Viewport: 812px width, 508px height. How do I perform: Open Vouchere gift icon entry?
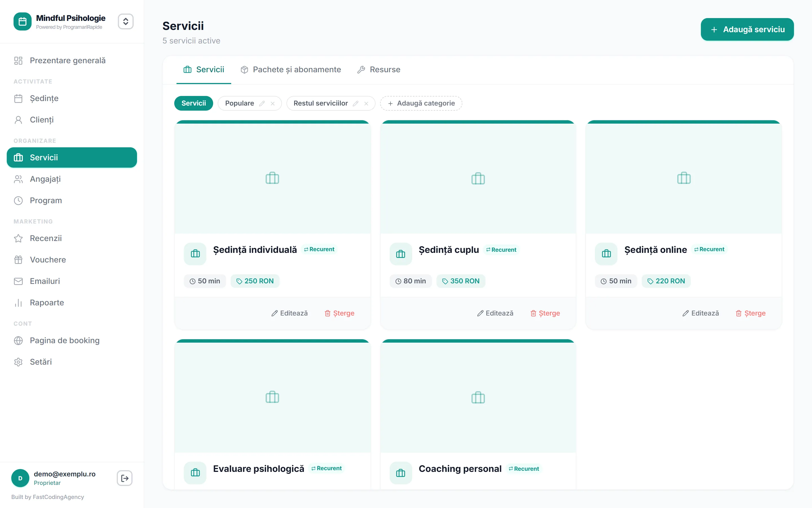click(72, 260)
